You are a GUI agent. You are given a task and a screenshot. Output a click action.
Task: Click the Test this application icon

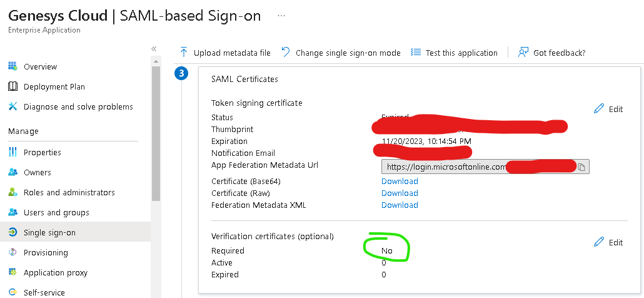416,53
